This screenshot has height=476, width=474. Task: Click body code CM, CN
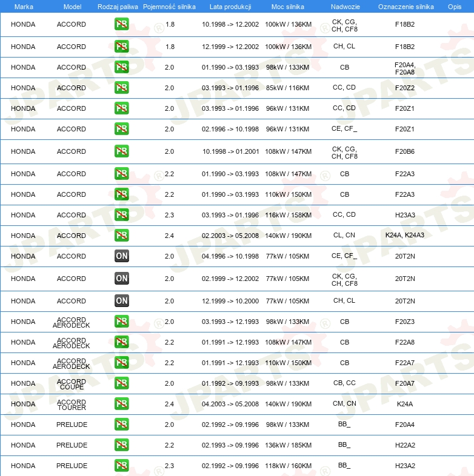tap(344, 403)
